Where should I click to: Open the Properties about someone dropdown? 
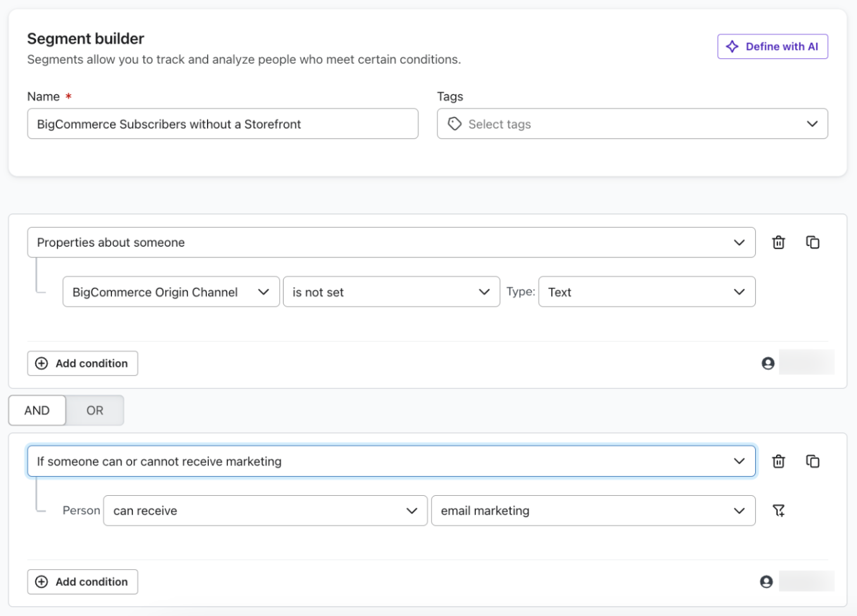coord(391,242)
